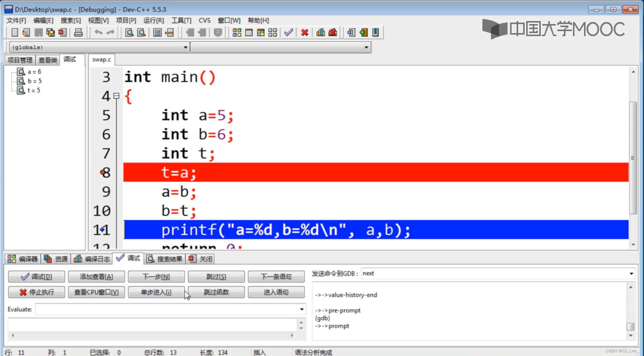
Task: Click the Delete Profiling Information icon
Action: click(x=333, y=33)
